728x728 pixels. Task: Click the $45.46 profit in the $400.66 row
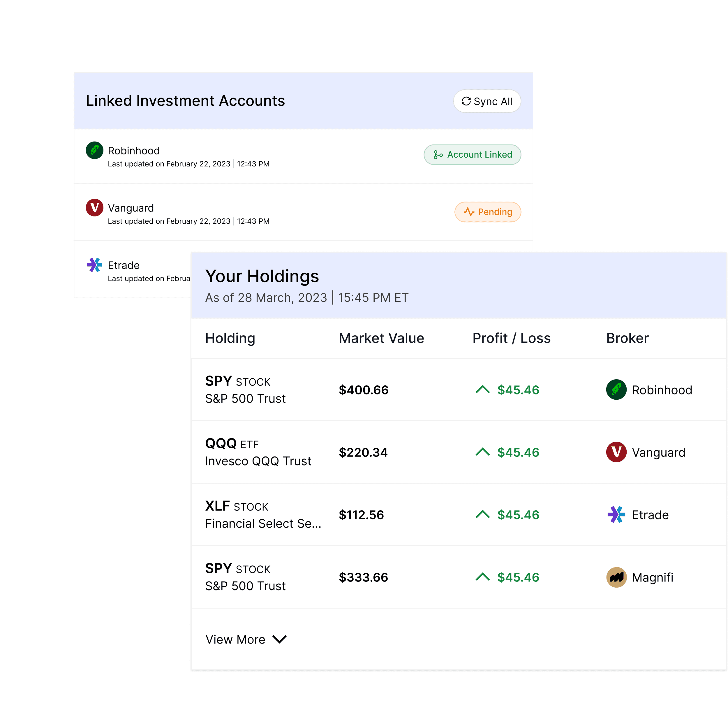click(x=518, y=390)
